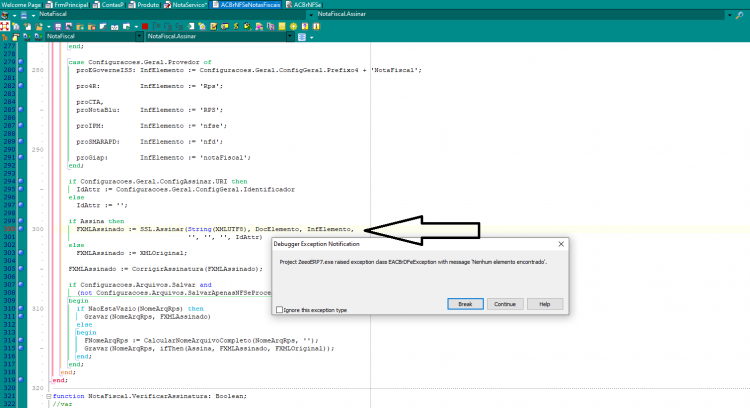Image resolution: width=750 pixels, height=408 pixels.
Task: Click the yellow question mark toolbar icon
Action: click(305, 26)
